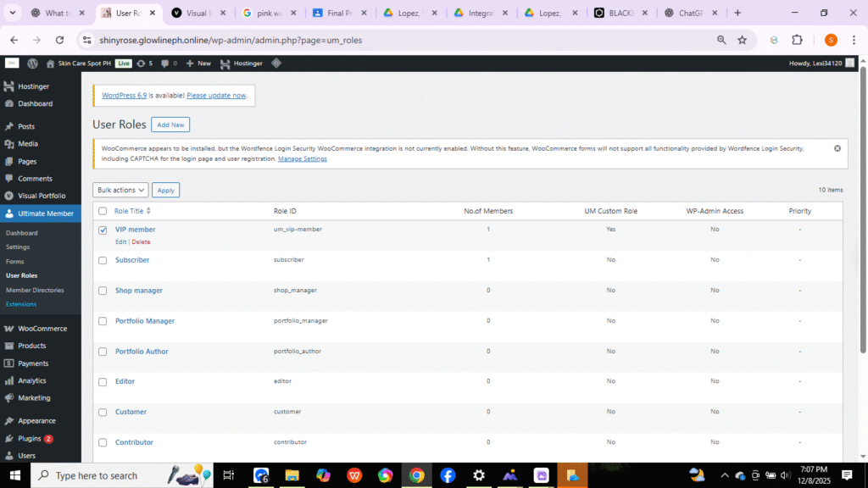Sort roles by the Role Title arrows
This screenshot has height=488, width=868.
coord(148,211)
